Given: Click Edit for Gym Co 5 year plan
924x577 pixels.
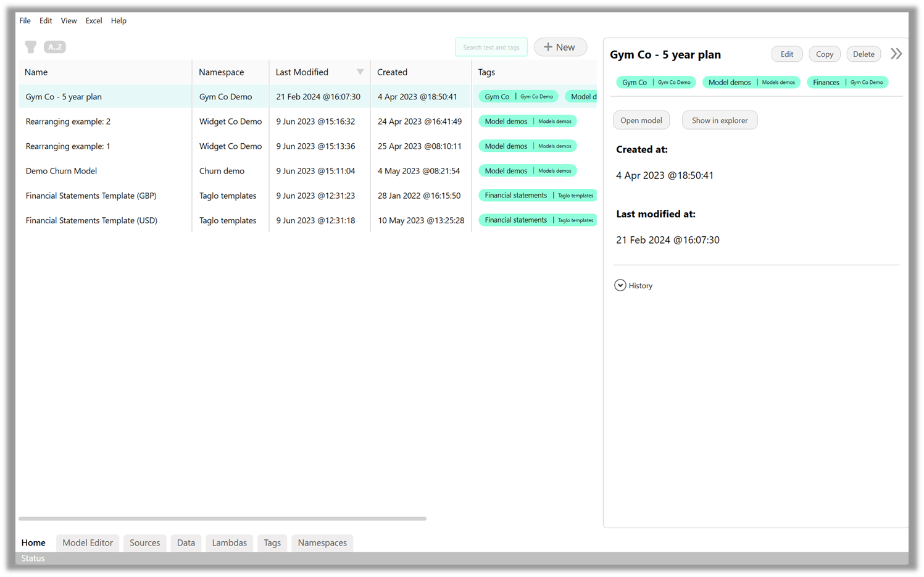Looking at the screenshot, I should click(x=786, y=54).
